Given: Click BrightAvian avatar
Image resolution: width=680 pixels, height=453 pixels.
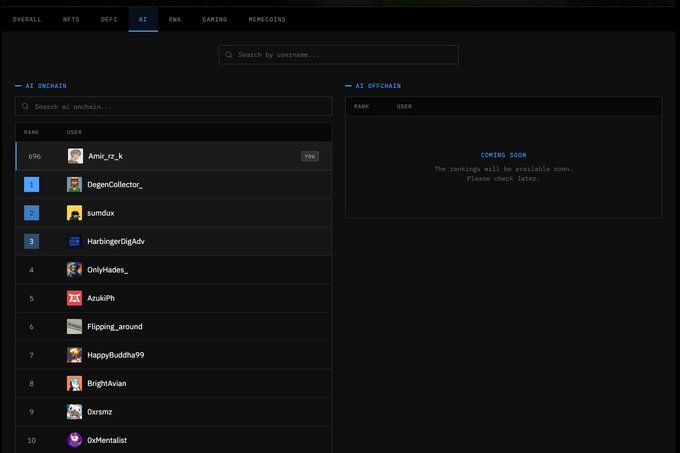Looking at the screenshot, I should [x=75, y=383].
